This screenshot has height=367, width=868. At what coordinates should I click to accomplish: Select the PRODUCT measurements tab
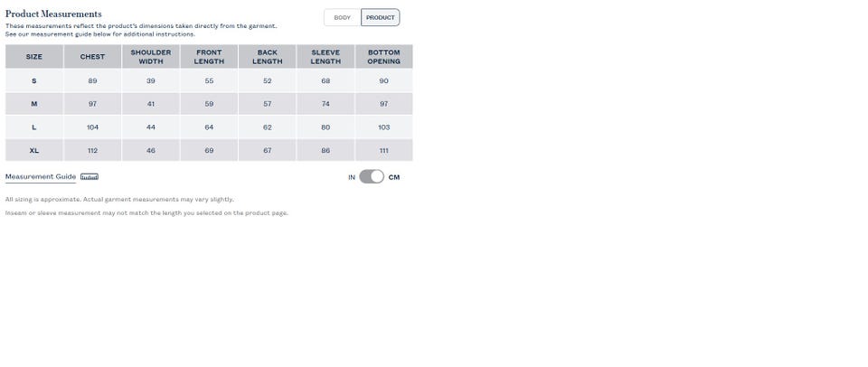380,18
